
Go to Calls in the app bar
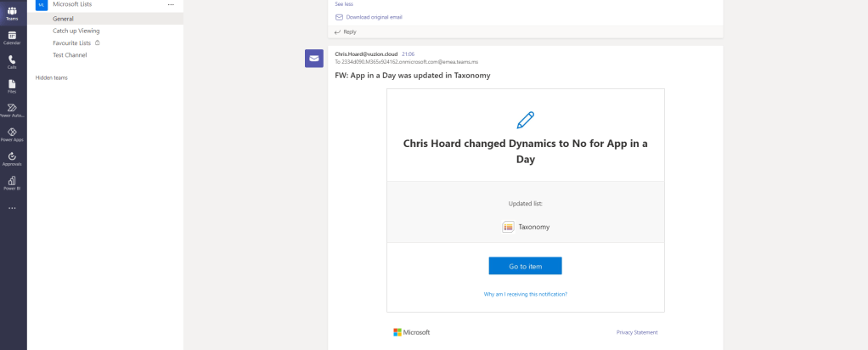[x=12, y=61]
